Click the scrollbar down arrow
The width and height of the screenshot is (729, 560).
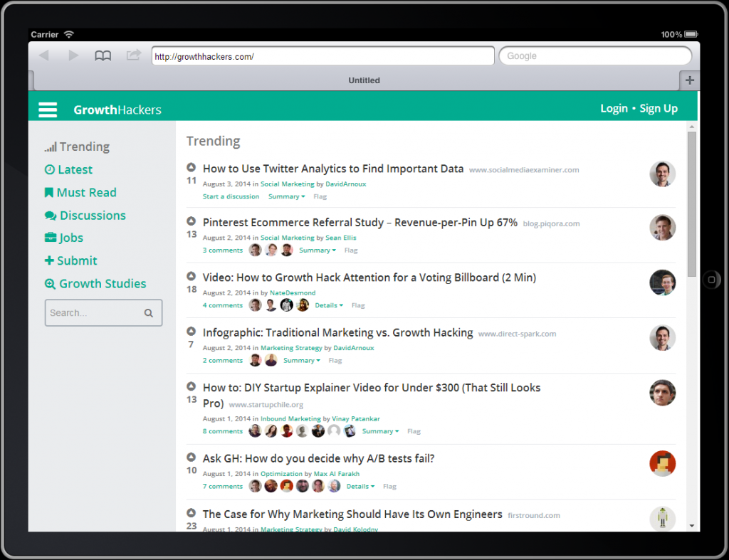coord(692,526)
